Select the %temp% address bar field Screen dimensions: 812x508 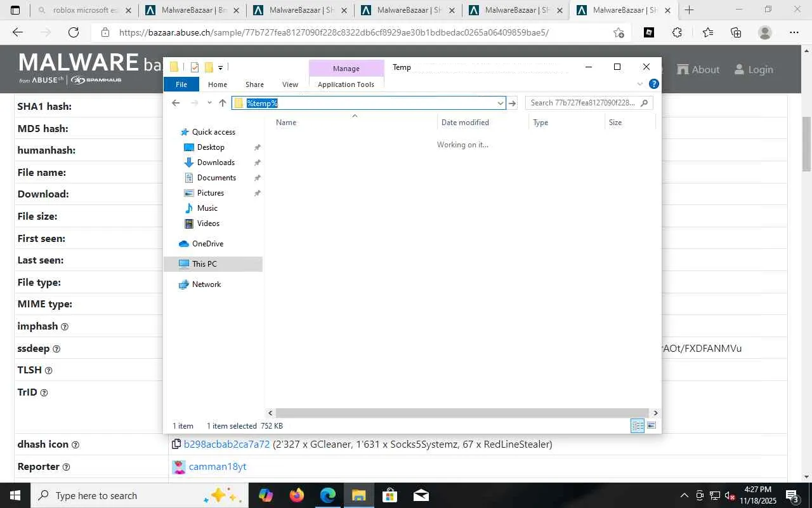[x=368, y=103]
